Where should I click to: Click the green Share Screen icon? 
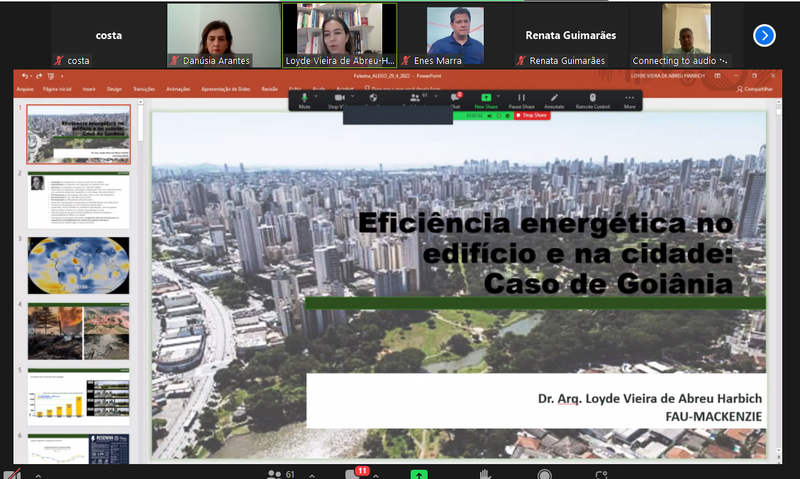tap(419, 474)
